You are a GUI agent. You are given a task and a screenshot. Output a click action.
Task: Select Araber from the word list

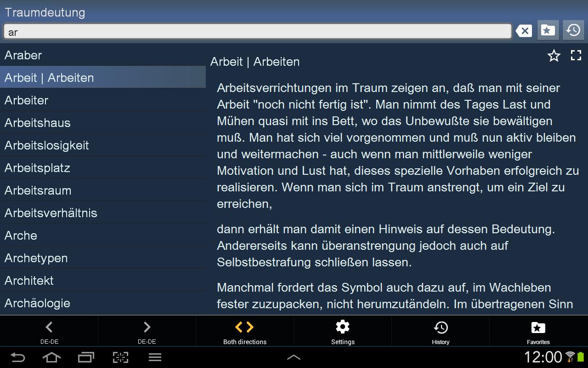[x=103, y=55]
